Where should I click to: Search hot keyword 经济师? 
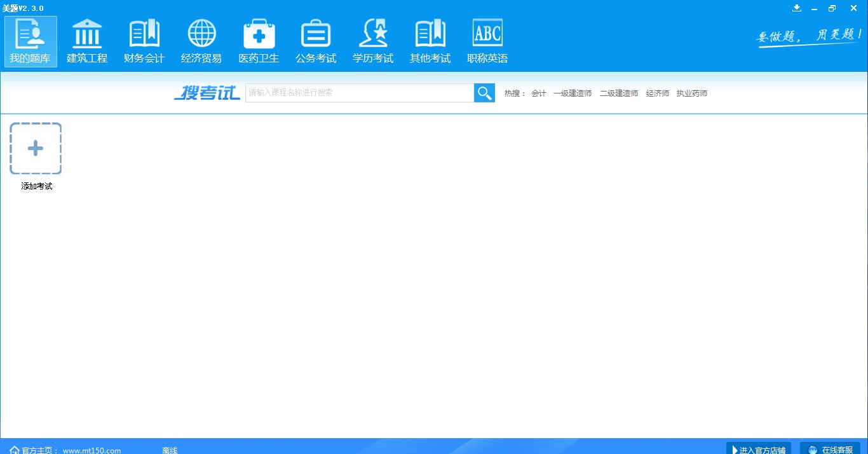[x=658, y=93]
